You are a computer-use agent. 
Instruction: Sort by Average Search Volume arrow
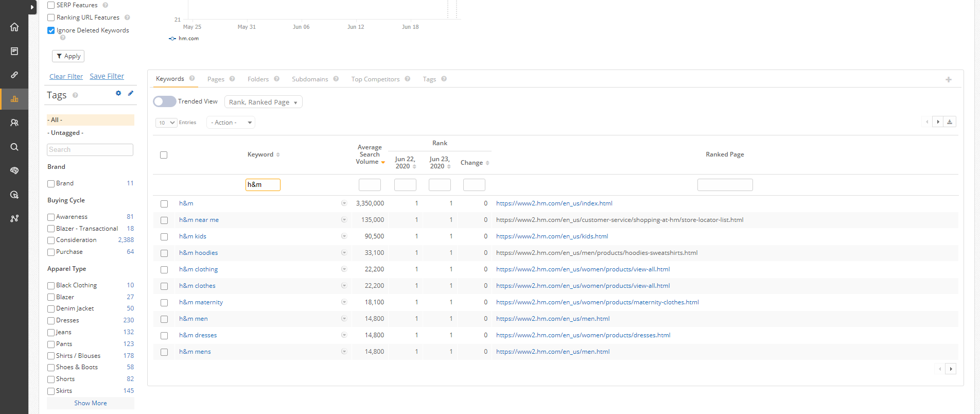tap(383, 162)
